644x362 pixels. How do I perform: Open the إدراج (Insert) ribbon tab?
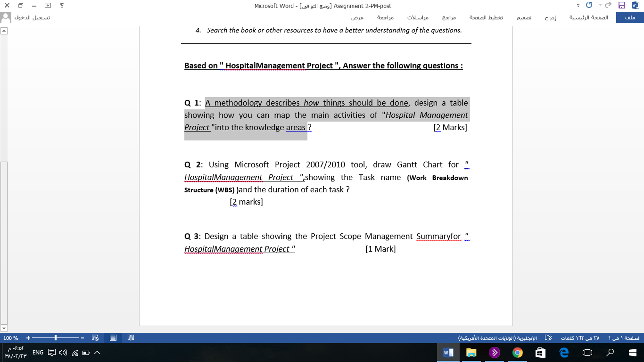coord(550,18)
